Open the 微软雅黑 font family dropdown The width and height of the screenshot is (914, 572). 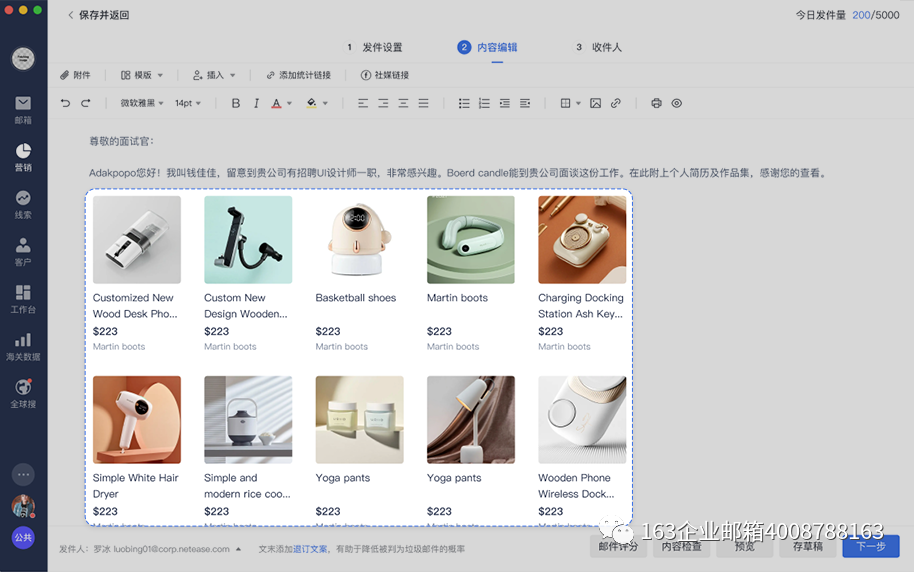point(142,103)
